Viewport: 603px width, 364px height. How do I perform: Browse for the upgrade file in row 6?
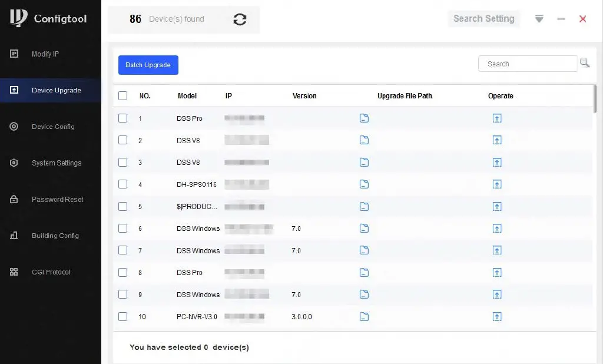point(364,229)
